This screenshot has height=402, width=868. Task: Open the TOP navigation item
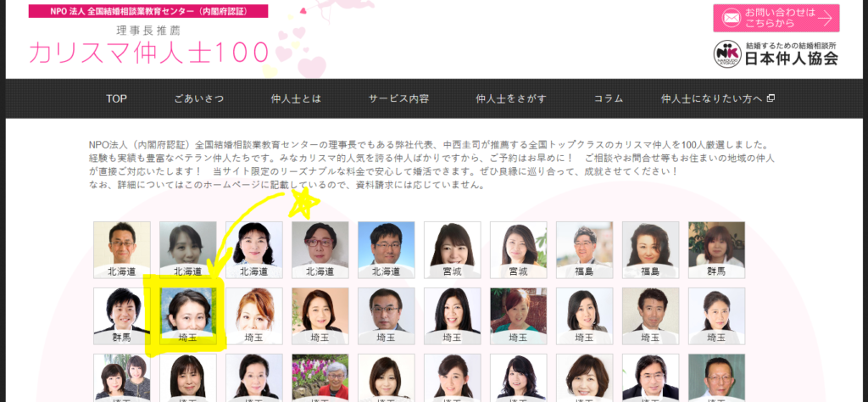pos(116,98)
